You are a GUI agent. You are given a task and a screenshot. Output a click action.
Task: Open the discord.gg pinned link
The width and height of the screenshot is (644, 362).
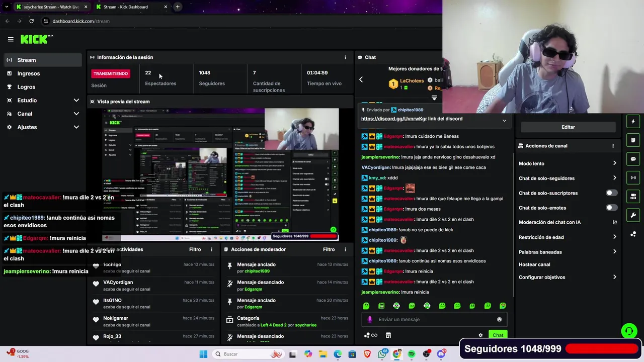tap(394, 119)
